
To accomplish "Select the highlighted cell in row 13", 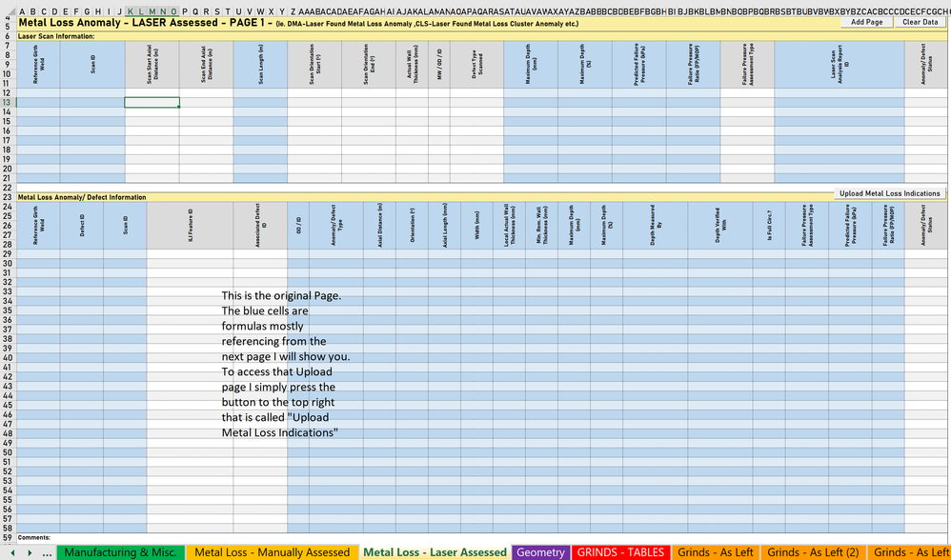I will [x=152, y=101].
